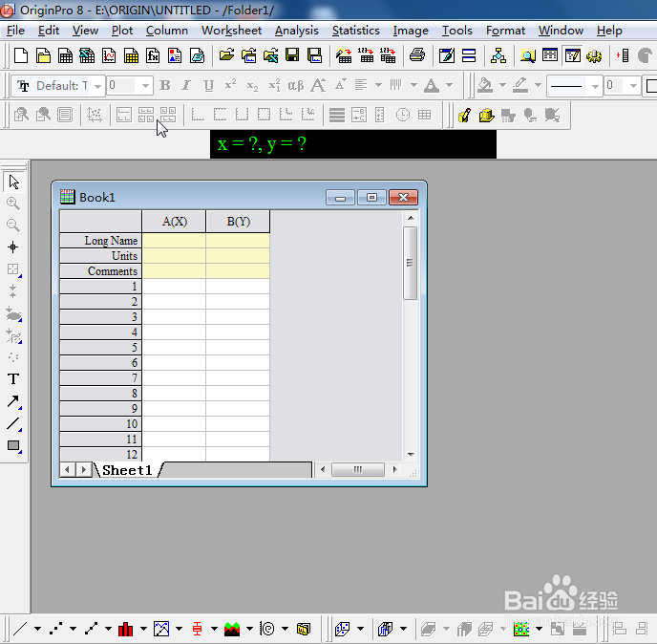Viewport: 657px width, 644px height.
Task: Click the New Function (fx) icon
Action: click(153, 55)
